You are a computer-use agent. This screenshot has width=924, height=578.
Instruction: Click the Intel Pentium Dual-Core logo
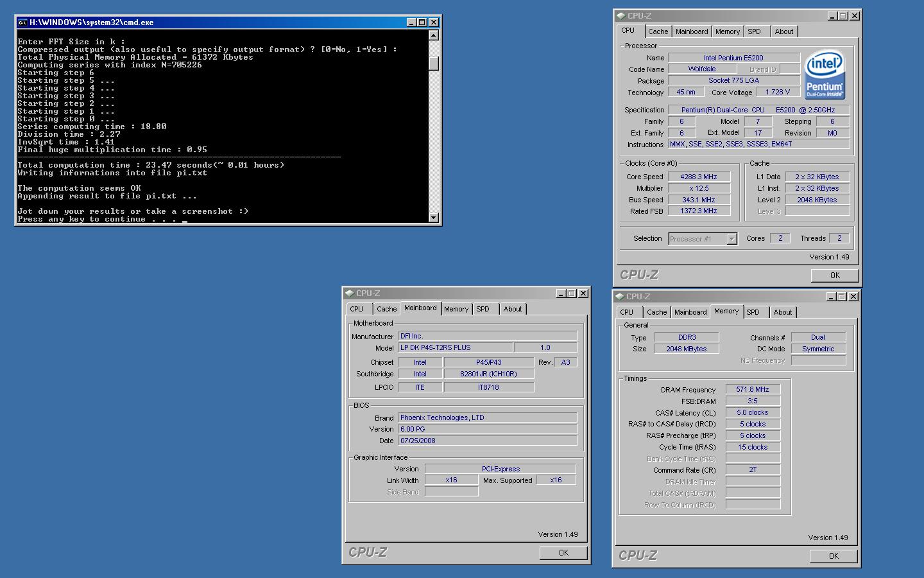825,74
